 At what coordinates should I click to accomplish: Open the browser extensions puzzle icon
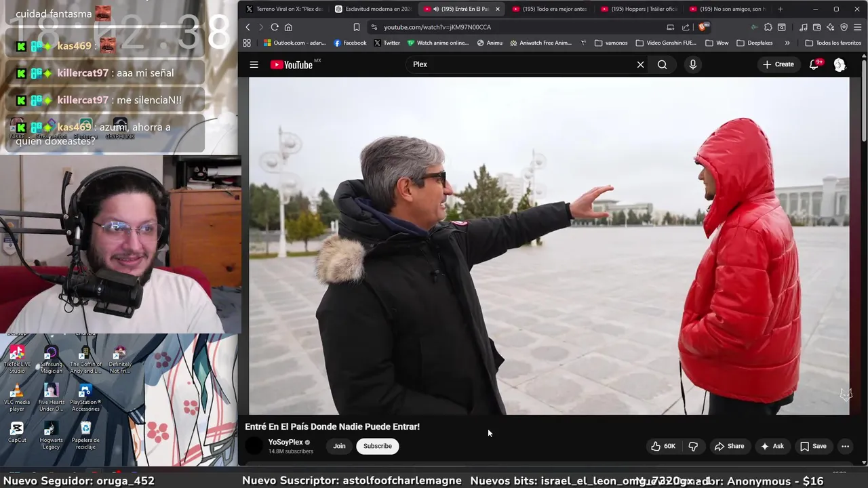(768, 27)
